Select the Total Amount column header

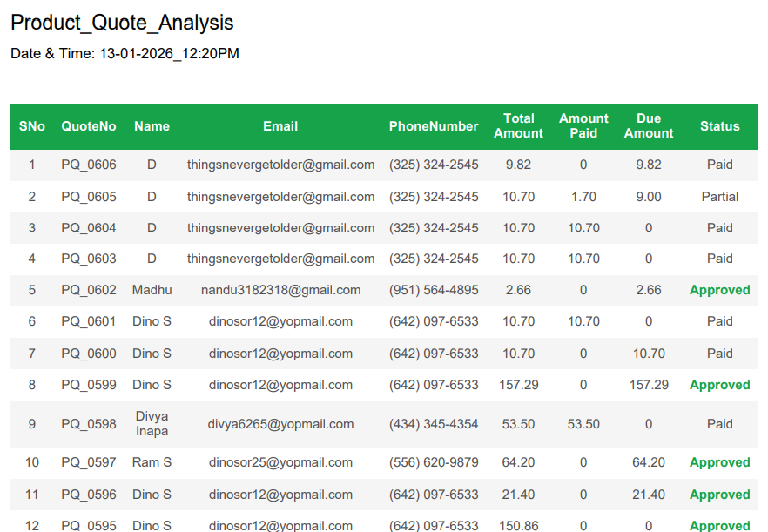[x=518, y=126]
